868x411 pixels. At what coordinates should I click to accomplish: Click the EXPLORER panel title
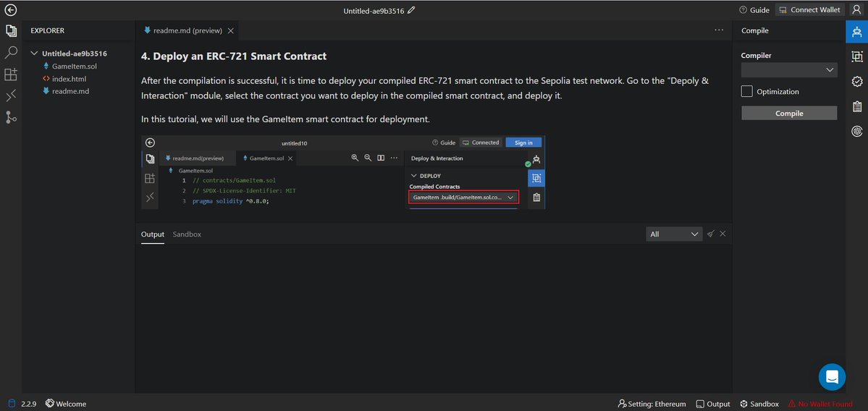tap(48, 30)
